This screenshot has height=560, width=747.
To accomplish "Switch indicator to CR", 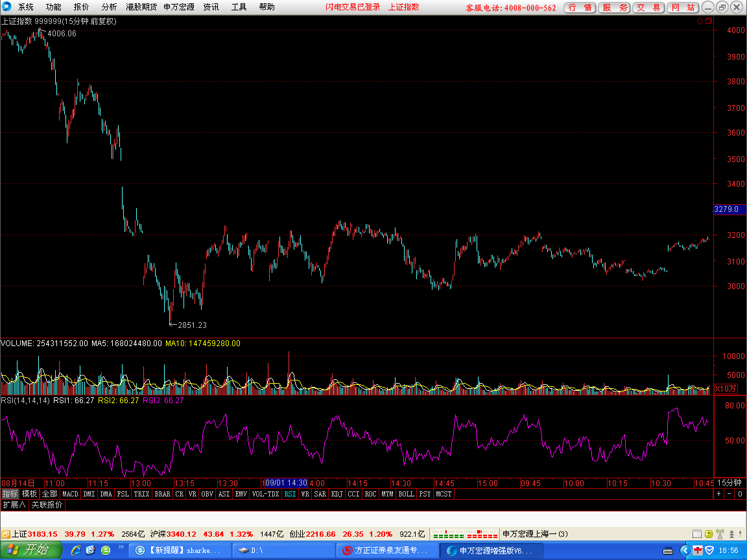I will (x=179, y=494).
